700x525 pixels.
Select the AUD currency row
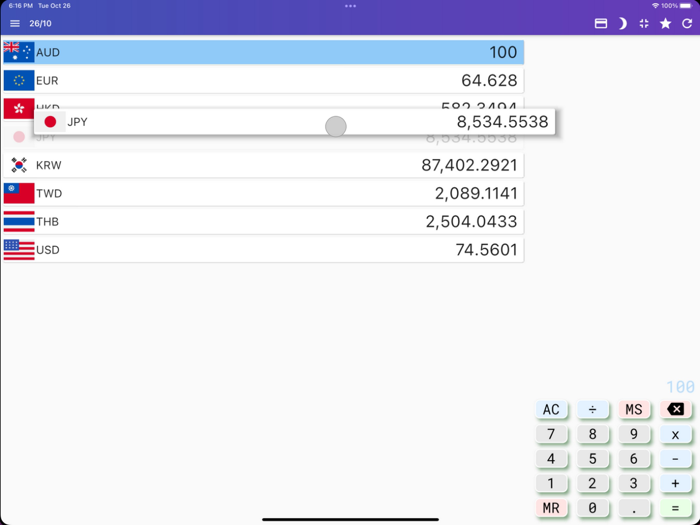pyautogui.click(x=263, y=52)
